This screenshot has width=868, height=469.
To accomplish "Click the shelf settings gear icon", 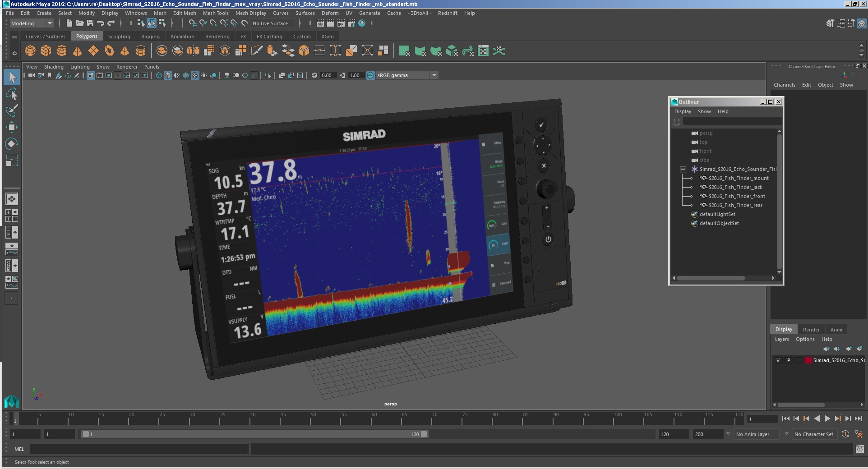I will coord(14,53).
